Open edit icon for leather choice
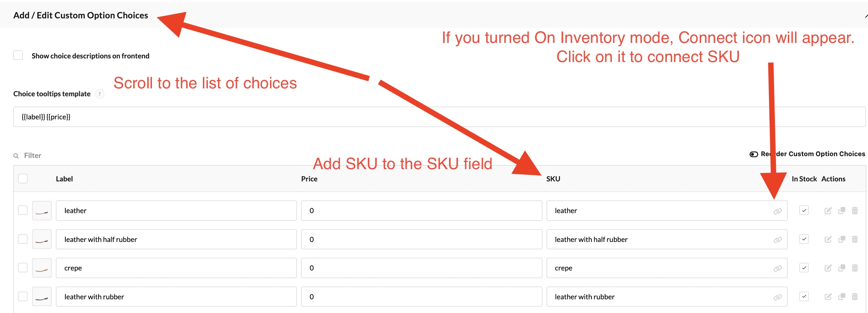Image resolution: width=868 pixels, height=313 pixels. (828, 211)
